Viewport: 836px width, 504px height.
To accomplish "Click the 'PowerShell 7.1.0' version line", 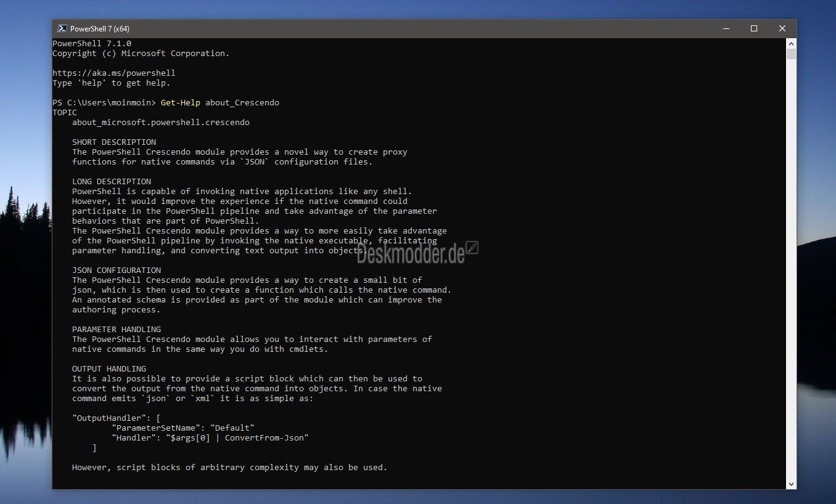I will tap(92, 43).
